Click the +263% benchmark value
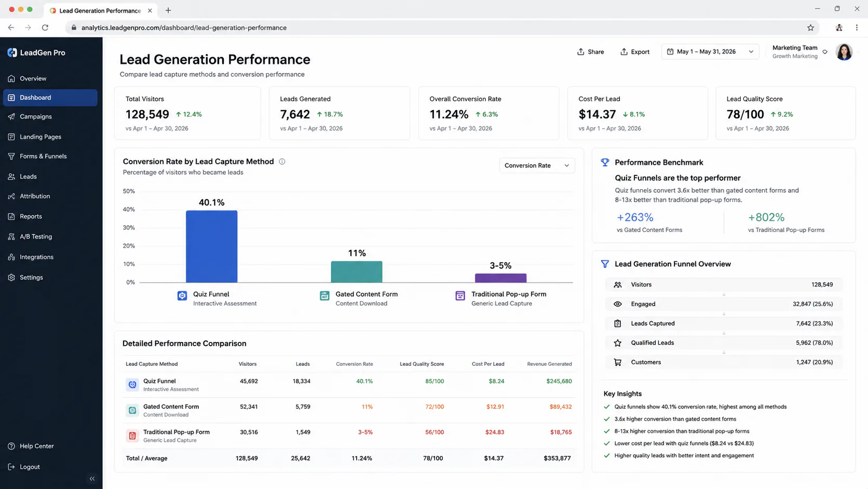 tap(635, 217)
